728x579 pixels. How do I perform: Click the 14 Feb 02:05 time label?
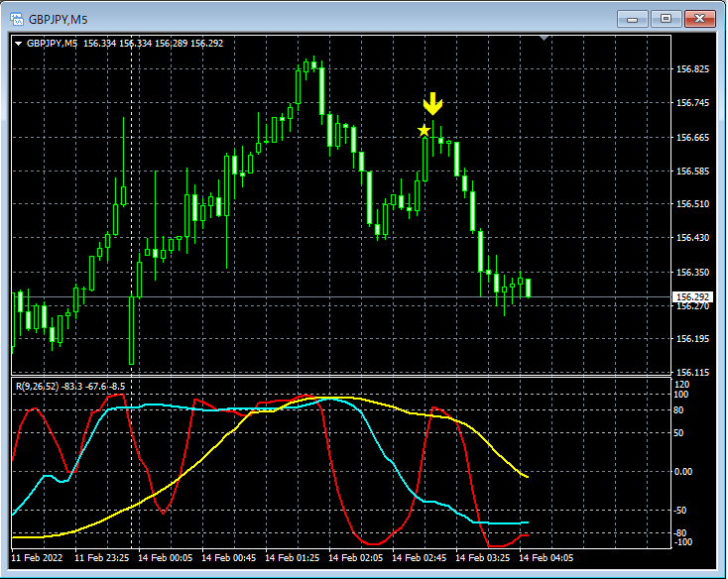click(356, 557)
